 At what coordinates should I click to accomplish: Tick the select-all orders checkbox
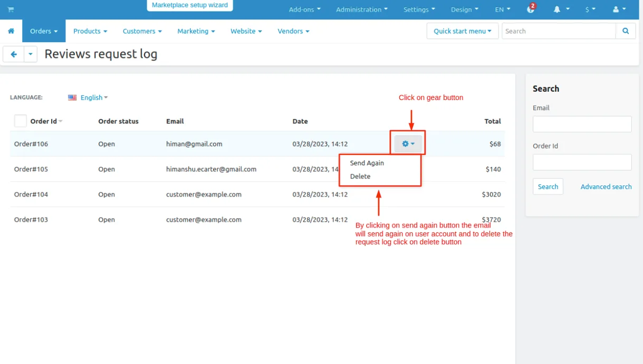[x=21, y=121]
